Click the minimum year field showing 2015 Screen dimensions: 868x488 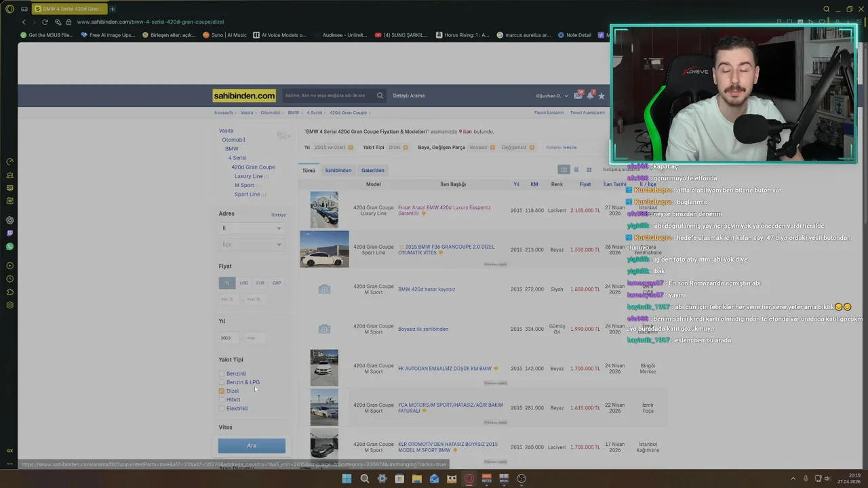pos(229,338)
